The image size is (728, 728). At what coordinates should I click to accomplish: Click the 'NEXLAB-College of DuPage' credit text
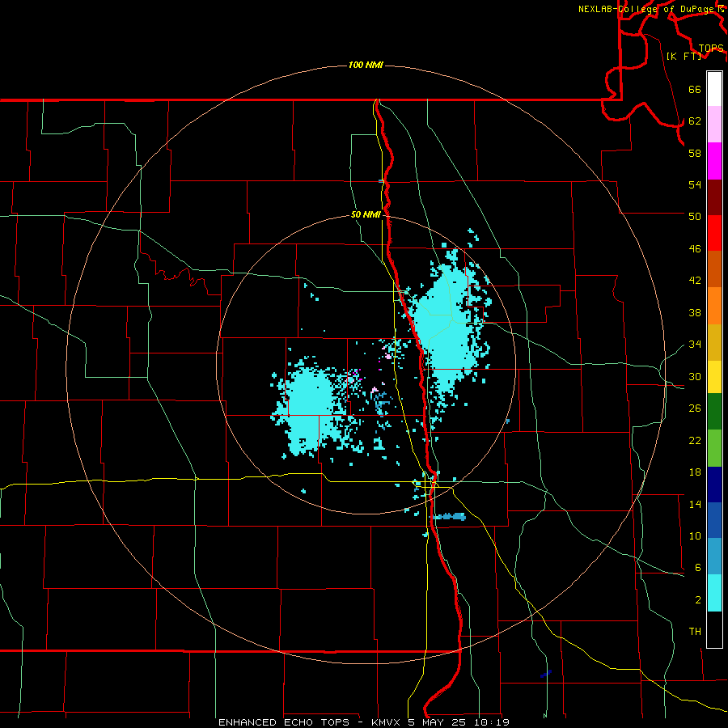[x=648, y=9]
